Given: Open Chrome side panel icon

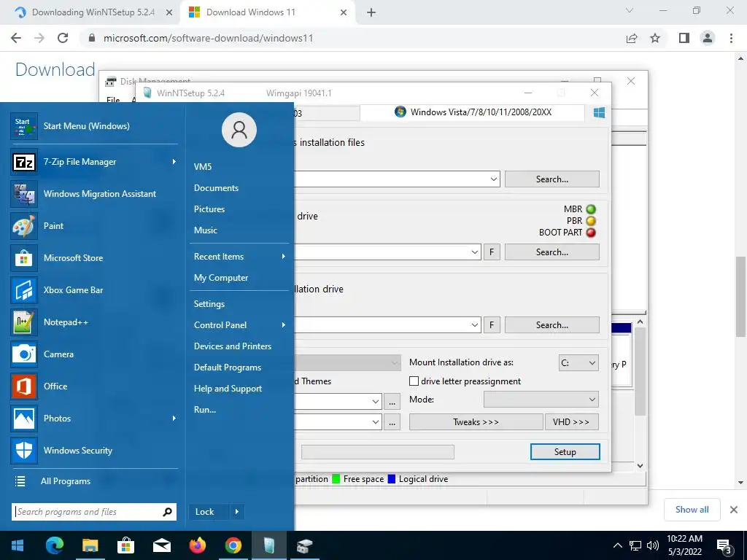Looking at the screenshot, I should 684,38.
